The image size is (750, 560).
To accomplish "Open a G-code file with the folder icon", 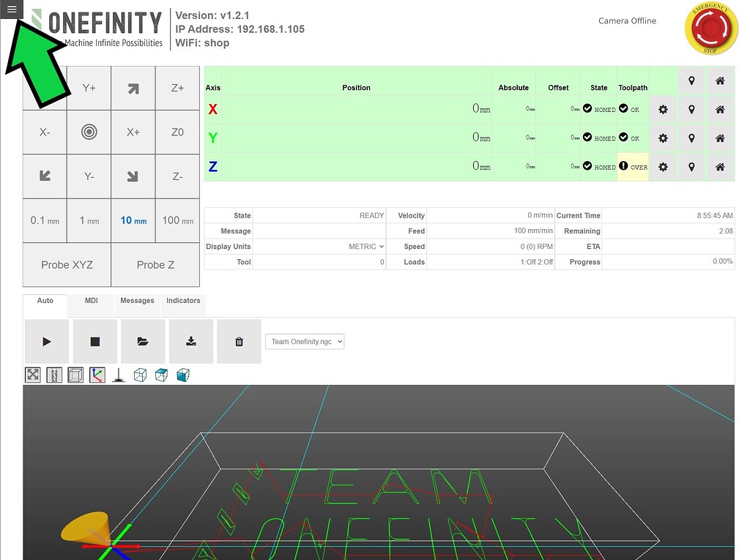I will click(x=143, y=341).
